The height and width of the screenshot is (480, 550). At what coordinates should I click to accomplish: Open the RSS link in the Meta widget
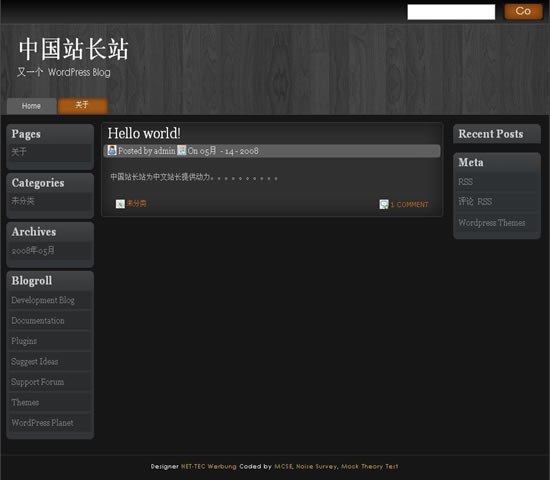465,182
